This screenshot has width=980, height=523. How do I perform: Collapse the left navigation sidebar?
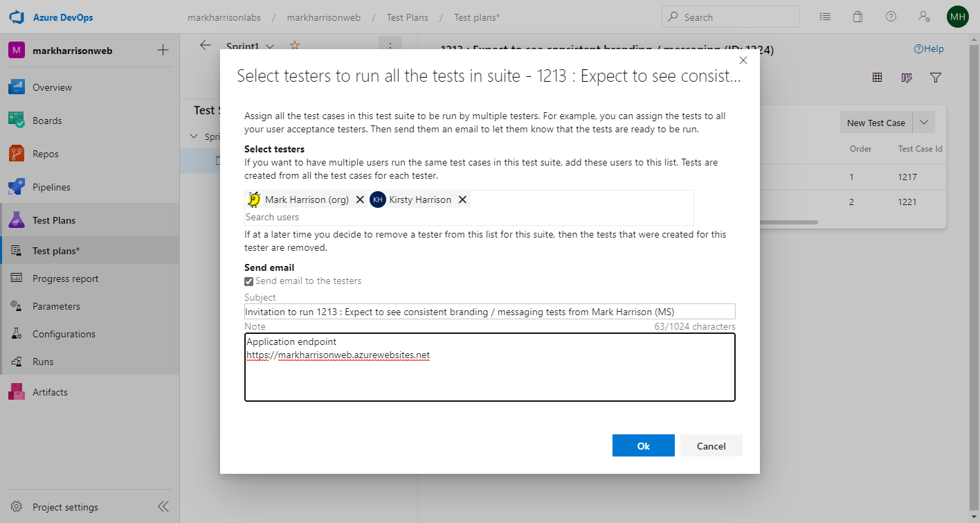[x=163, y=506]
